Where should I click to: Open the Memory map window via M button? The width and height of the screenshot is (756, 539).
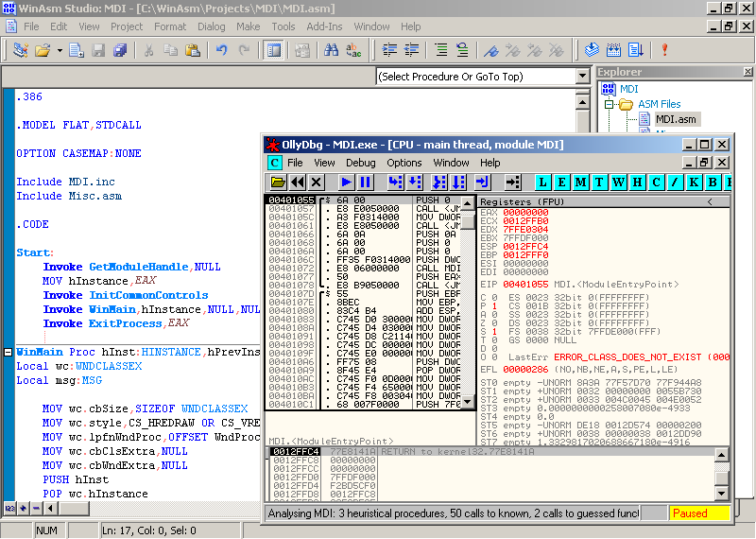coord(581,182)
